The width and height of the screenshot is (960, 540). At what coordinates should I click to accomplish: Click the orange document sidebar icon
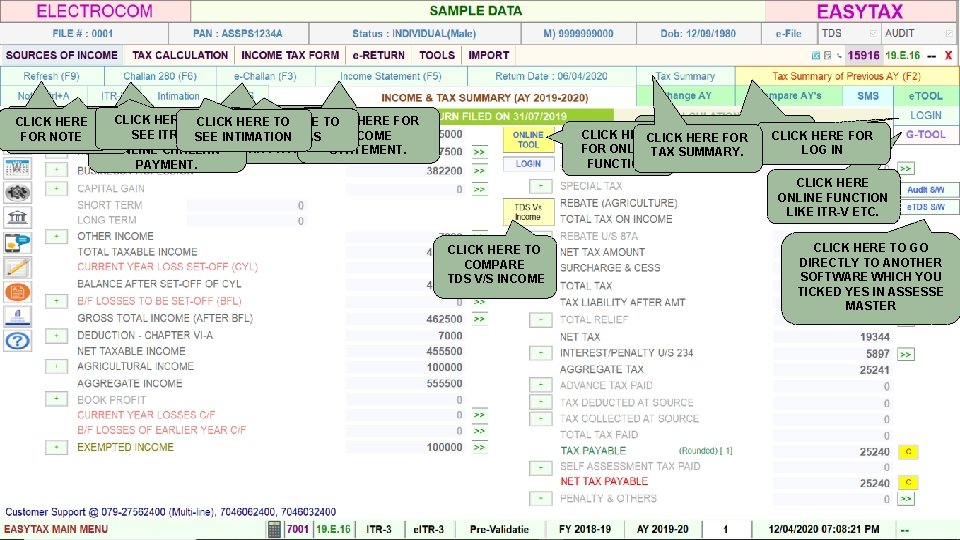(x=17, y=292)
